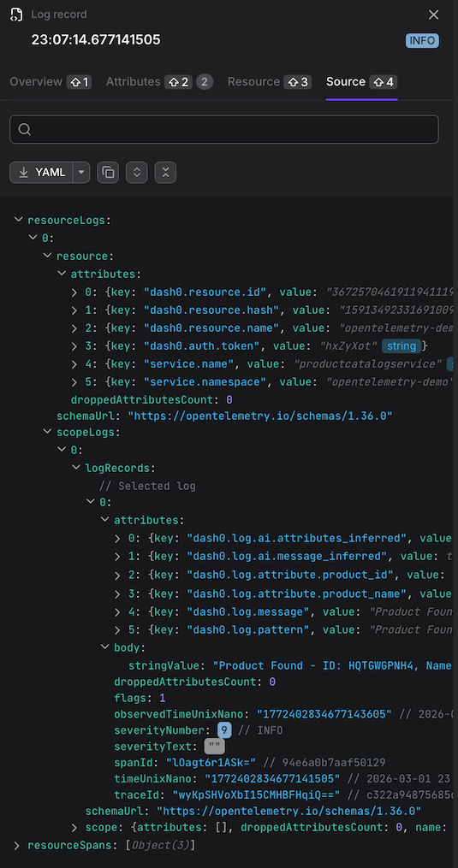This screenshot has height=868, width=458.
Task: Focus the source search input field
Action: [224, 129]
